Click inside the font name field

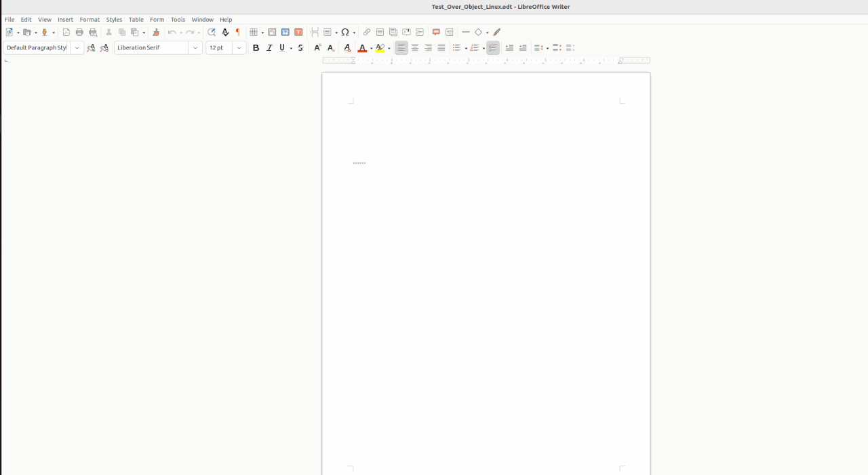point(151,47)
